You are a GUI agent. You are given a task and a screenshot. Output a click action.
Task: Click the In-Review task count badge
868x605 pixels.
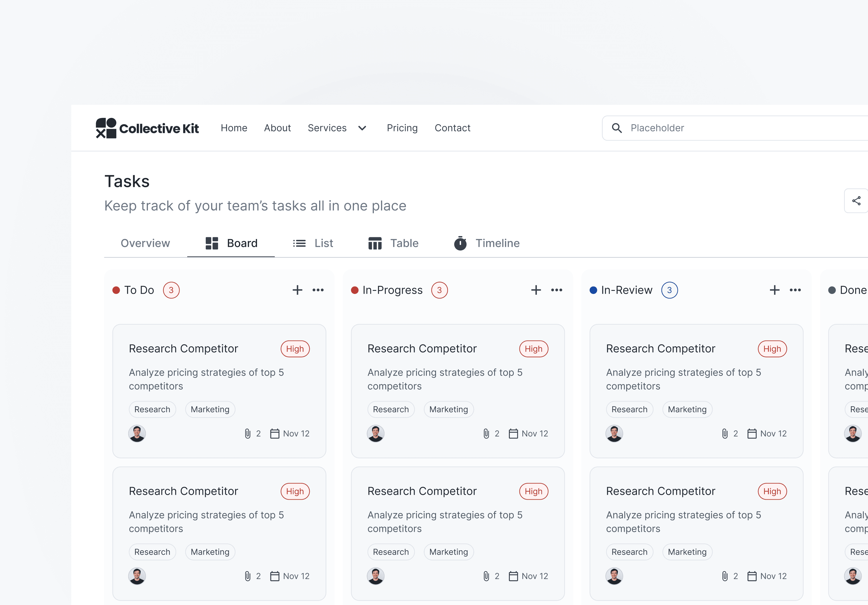click(670, 290)
